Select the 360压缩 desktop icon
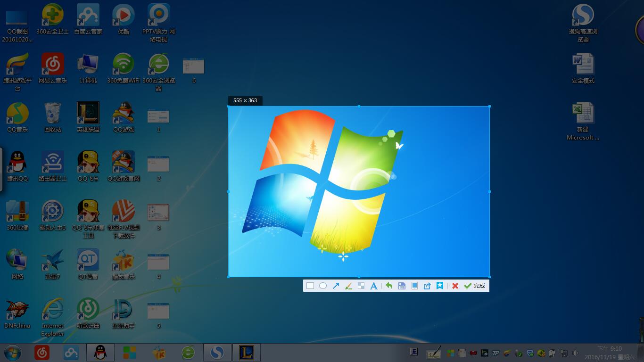 17,215
